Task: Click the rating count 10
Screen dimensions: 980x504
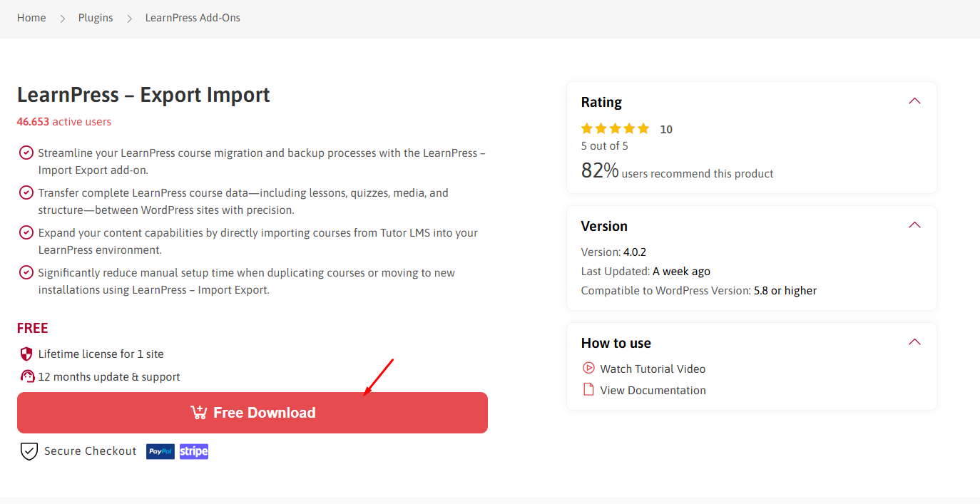Action: [666, 130]
